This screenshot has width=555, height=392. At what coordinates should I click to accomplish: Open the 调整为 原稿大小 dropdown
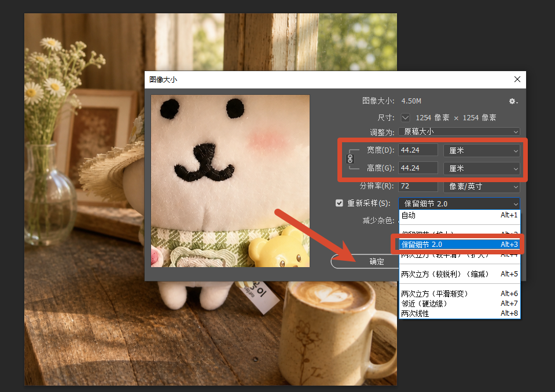(459, 131)
